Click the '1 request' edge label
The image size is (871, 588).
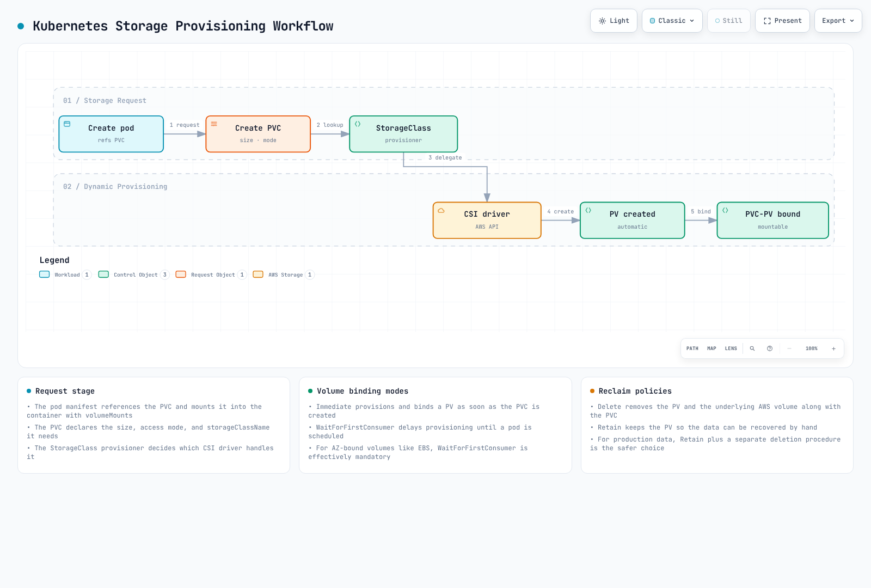click(x=185, y=125)
